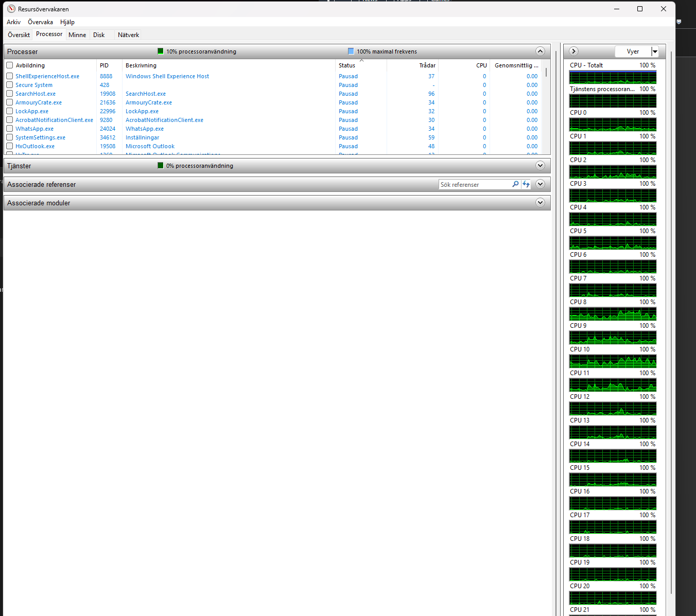The width and height of the screenshot is (696, 616).
Task: Click the green processor usage indicator square
Action: click(161, 51)
